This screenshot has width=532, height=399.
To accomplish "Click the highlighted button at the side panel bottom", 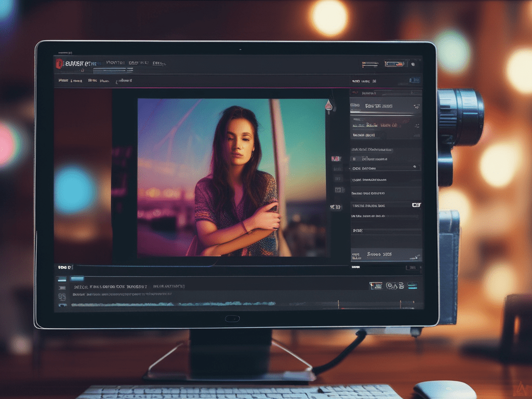I will click(x=385, y=255).
